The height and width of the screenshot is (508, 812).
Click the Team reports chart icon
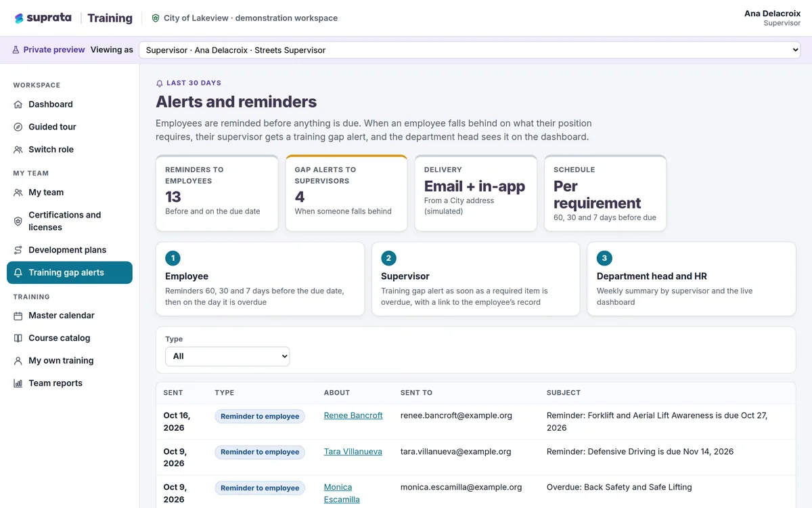(18, 383)
